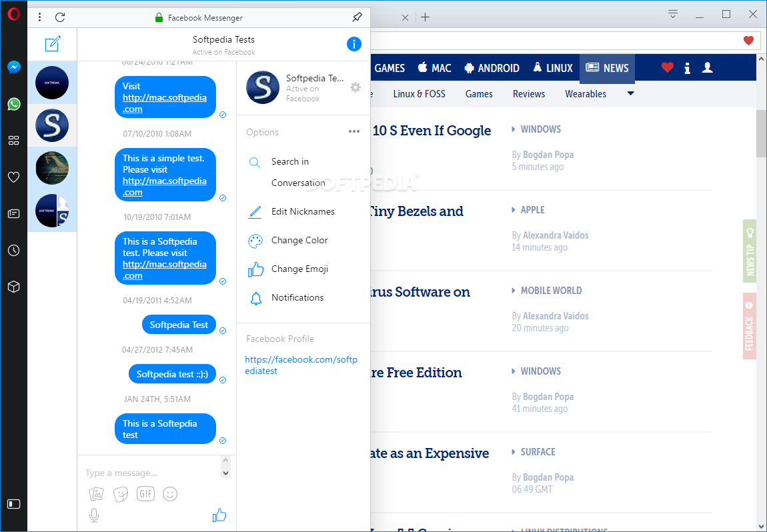Expand more news categories arrow
This screenshot has height=532, width=767.
coord(630,93)
